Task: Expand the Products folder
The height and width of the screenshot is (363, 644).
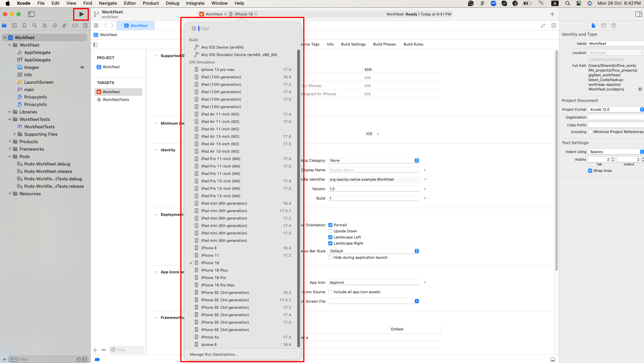Action: point(10,142)
